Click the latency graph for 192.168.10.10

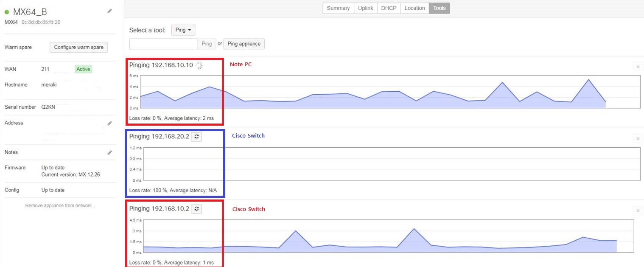pyautogui.click(x=389, y=92)
